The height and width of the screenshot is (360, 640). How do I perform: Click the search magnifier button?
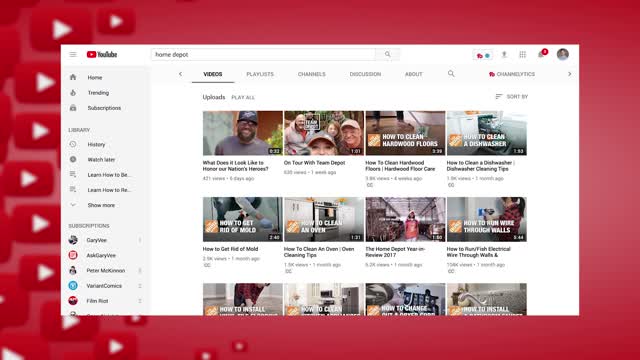point(387,54)
